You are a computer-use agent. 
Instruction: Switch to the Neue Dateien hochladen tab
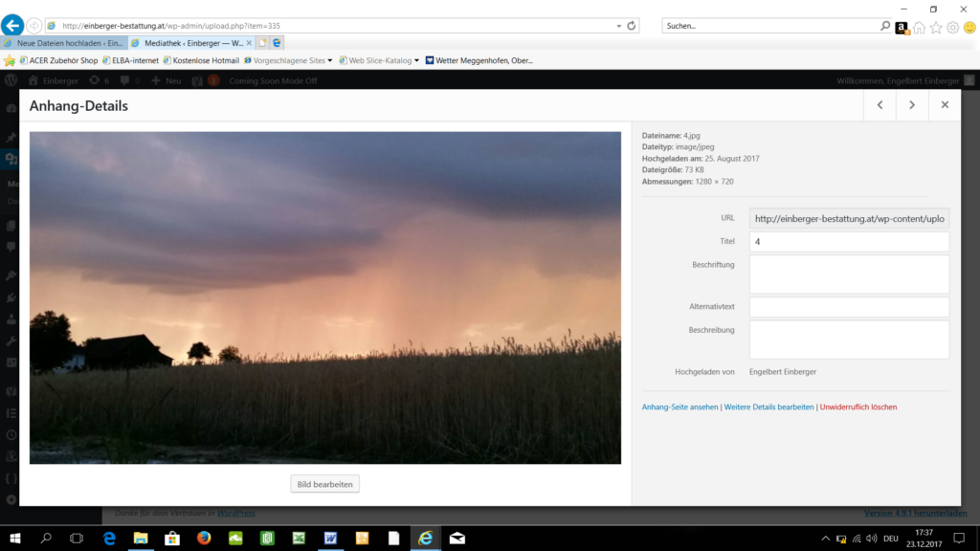pyautogui.click(x=64, y=43)
